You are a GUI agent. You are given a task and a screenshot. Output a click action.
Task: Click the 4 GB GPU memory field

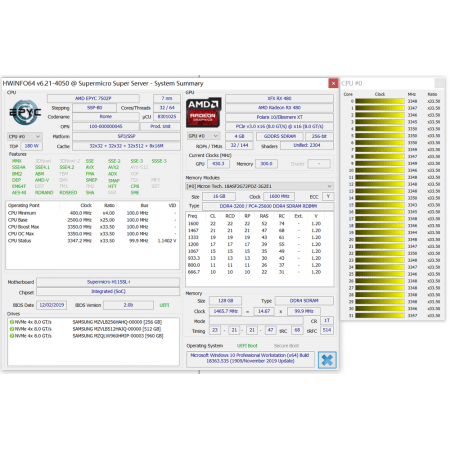coord(239,136)
